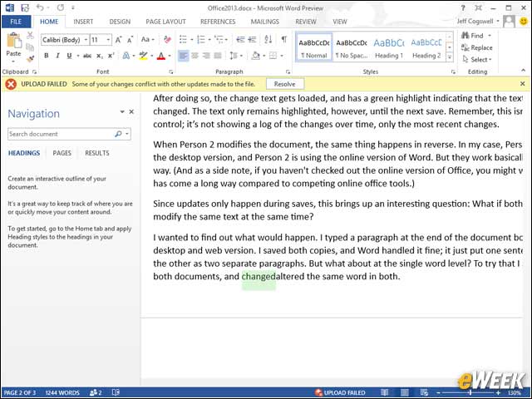Click the Undo arrow icon
This screenshot has height=399, width=532.
tap(41, 7)
